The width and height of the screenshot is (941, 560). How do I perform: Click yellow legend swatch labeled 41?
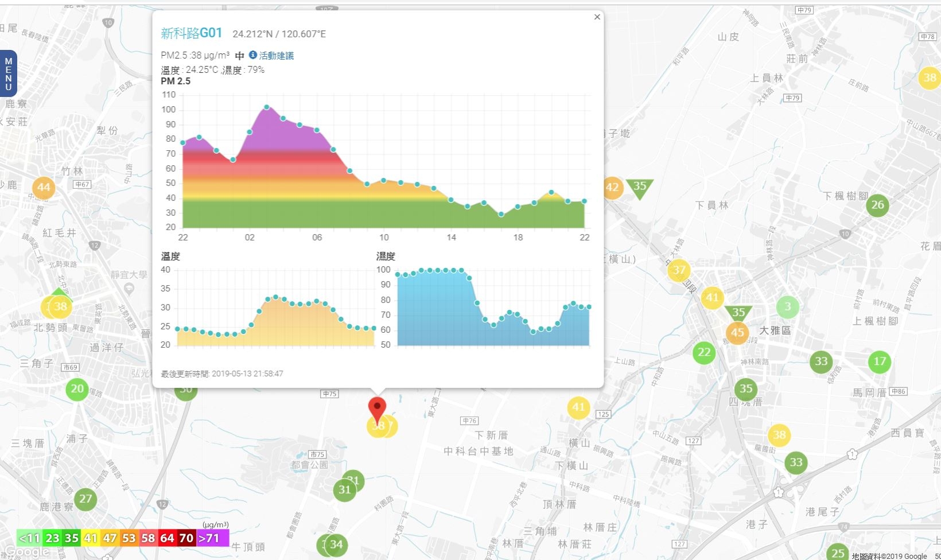pos(91,538)
